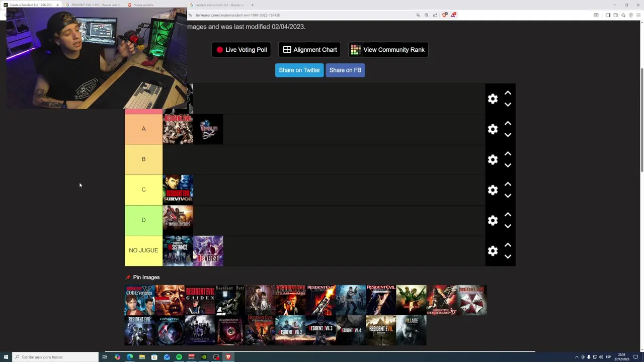The image size is (644, 362).
Task: Open a new browser tab
Action: (253, 5)
